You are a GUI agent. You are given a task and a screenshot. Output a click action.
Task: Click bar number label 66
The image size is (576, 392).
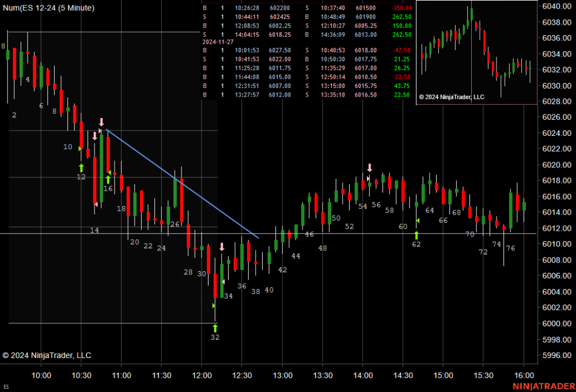click(444, 220)
